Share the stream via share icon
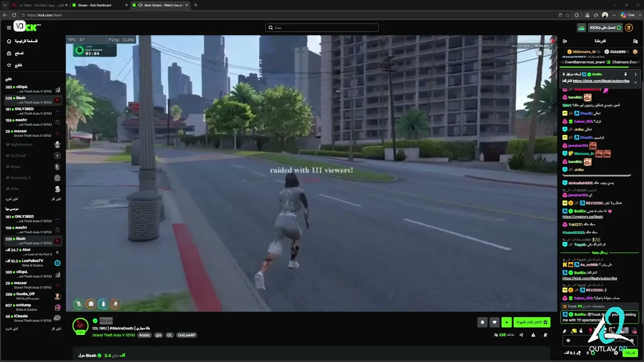 click(x=521, y=335)
